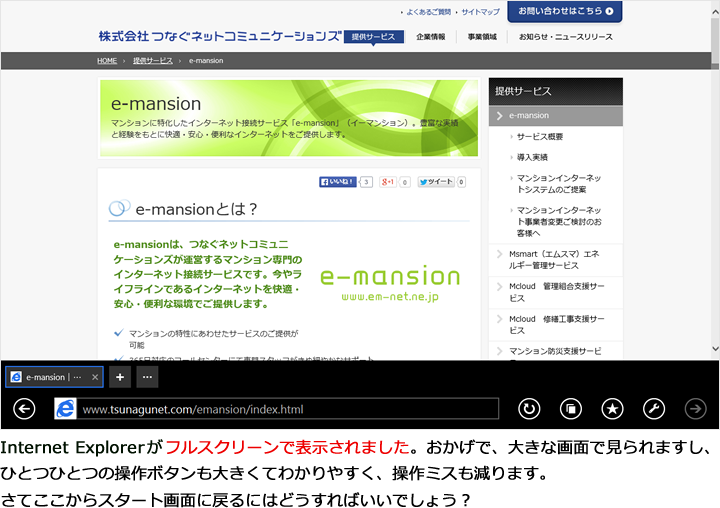Open マンションインターネットシステムのご提案 sidebar link
The width and height of the screenshot is (720, 508).
pyautogui.click(x=559, y=184)
